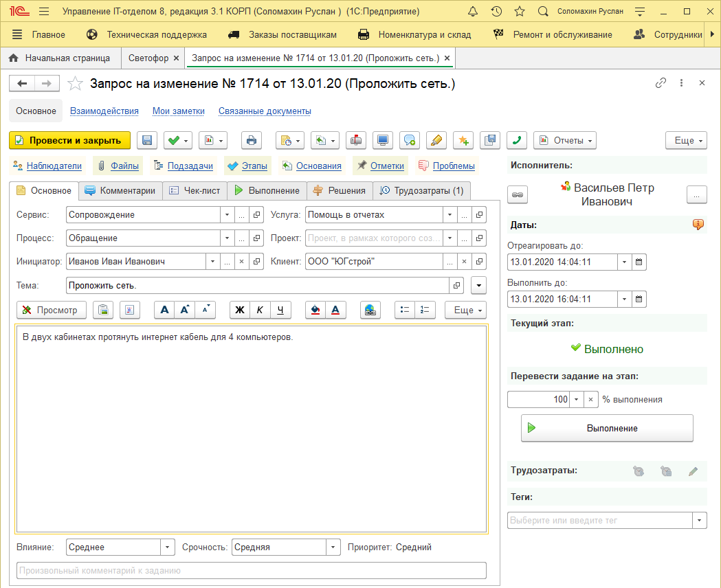Open the Трудозатраты (1) tab
The height and width of the screenshot is (588, 721).
(421, 190)
